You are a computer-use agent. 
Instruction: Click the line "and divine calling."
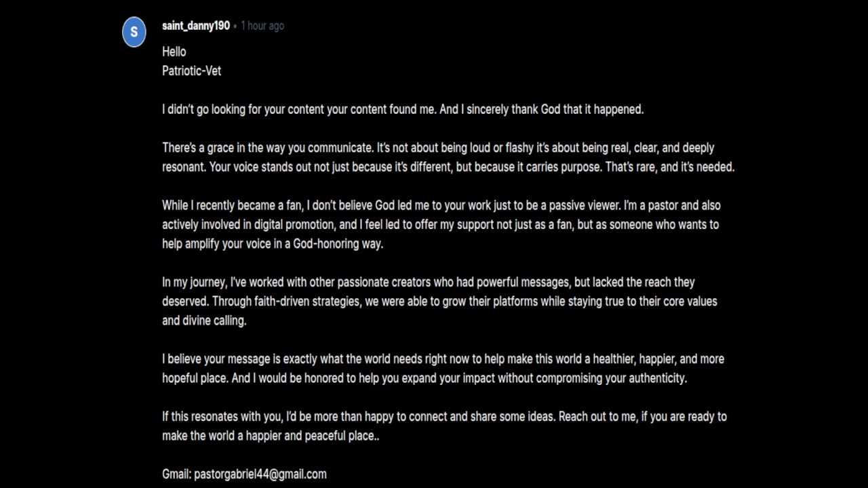coord(203,321)
